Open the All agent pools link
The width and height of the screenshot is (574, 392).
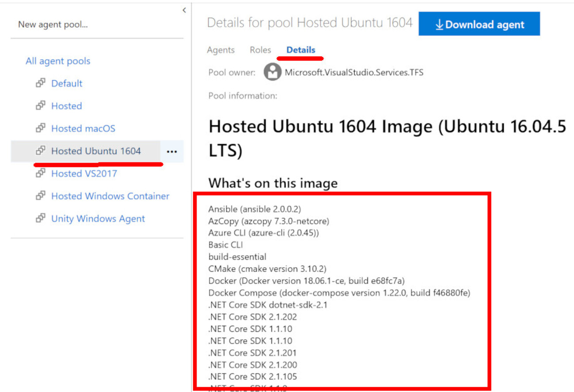pyautogui.click(x=58, y=61)
